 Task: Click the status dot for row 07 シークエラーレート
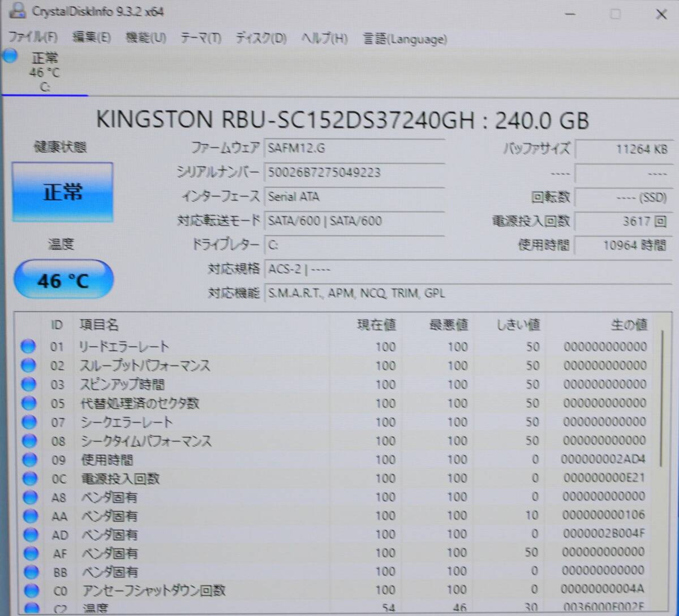tap(29, 422)
